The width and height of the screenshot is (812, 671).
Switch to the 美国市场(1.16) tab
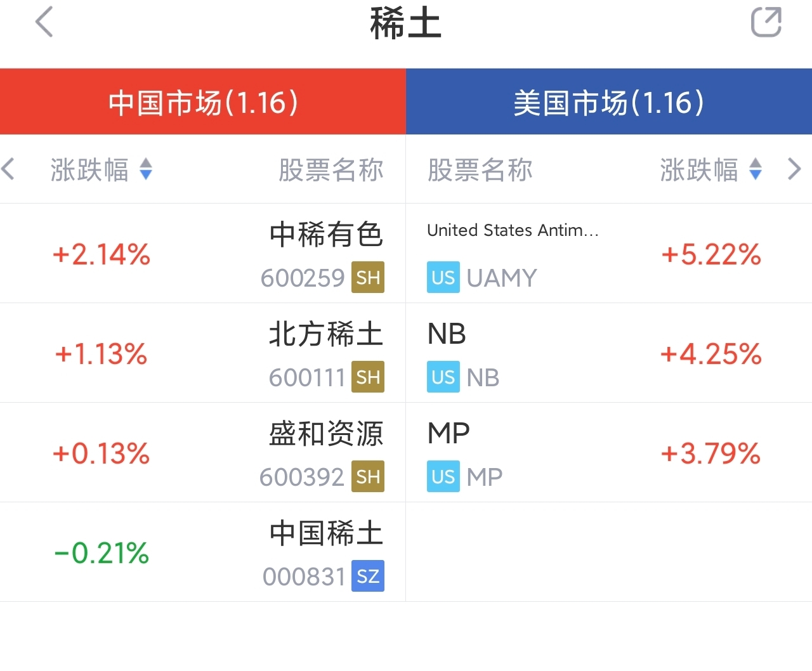(609, 102)
